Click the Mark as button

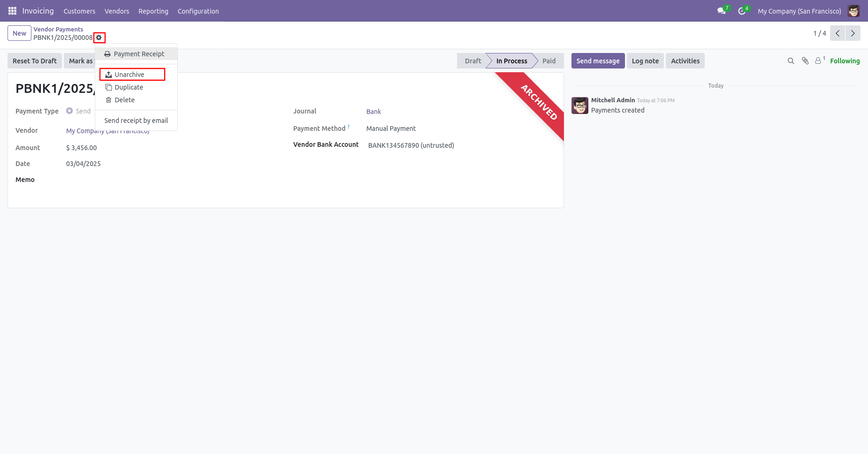tap(80, 61)
